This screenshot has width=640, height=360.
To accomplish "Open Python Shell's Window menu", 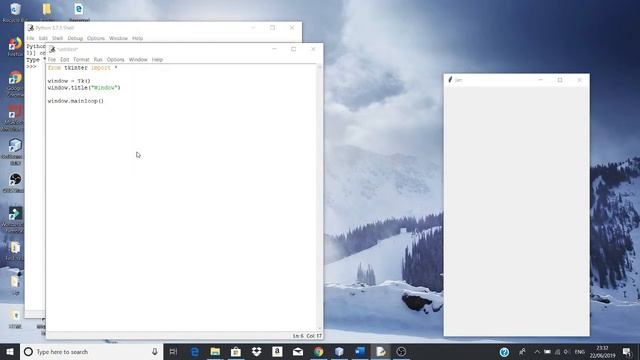I will click(118, 38).
